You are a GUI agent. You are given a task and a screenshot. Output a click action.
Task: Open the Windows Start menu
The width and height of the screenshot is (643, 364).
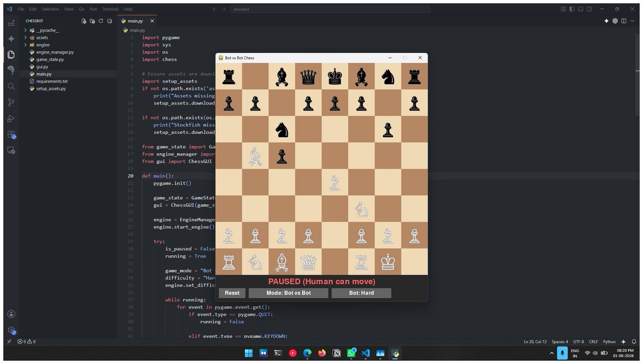(249, 353)
